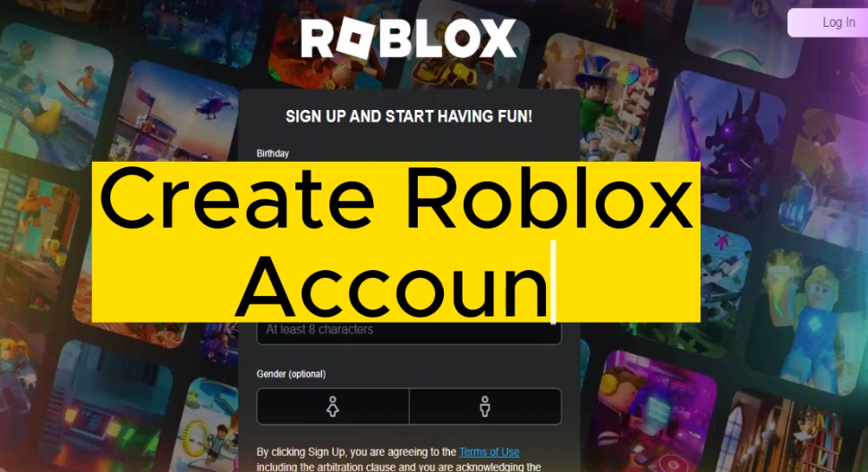The width and height of the screenshot is (868, 472).
Task: Click the Roblox logo at top
Action: point(409,38)
